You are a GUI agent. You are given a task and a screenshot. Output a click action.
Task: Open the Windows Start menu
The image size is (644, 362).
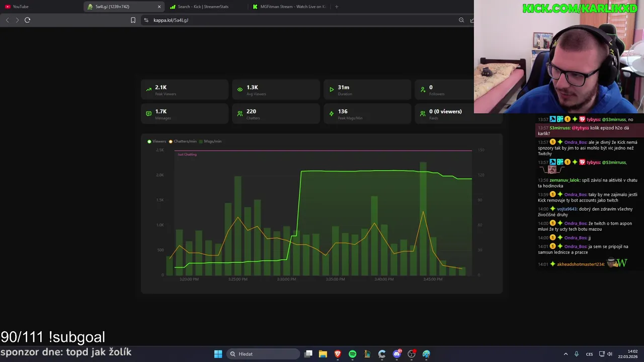point(218,354)
